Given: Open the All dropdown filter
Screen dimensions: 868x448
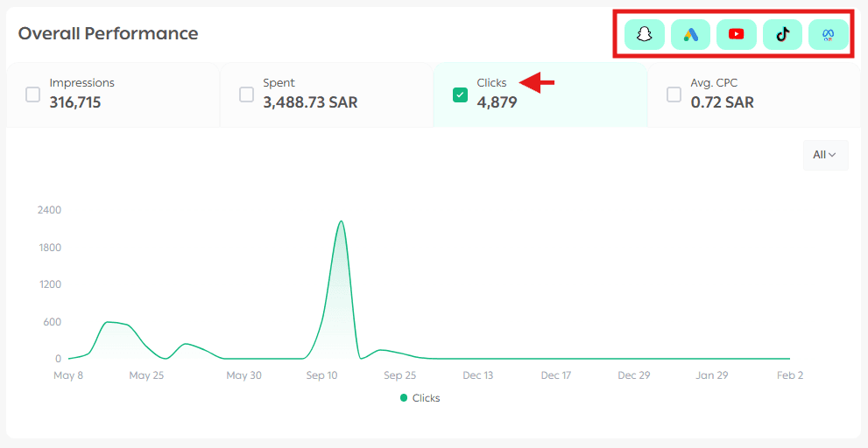Looking at the screenshot, I should (825, 155).
